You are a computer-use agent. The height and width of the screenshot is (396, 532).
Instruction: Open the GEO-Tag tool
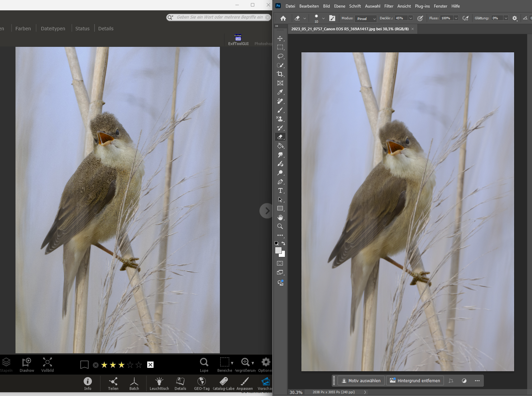[x=202, y=383]
